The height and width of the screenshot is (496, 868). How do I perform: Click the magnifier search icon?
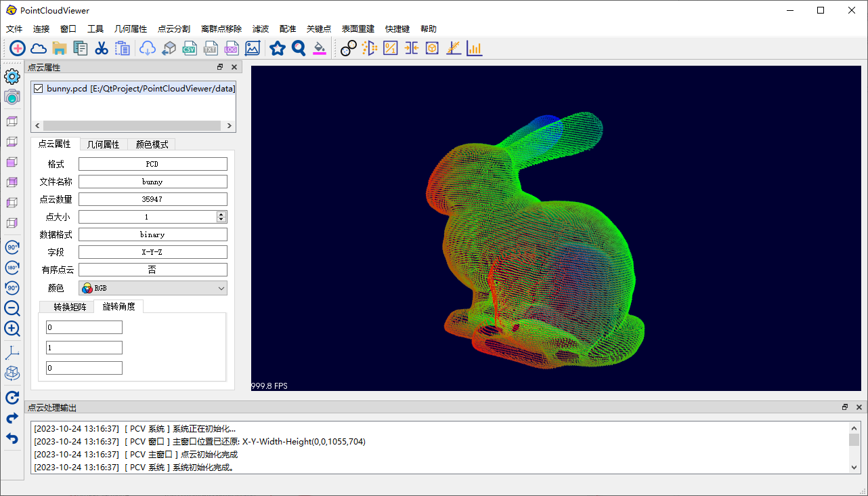[299, 48]
